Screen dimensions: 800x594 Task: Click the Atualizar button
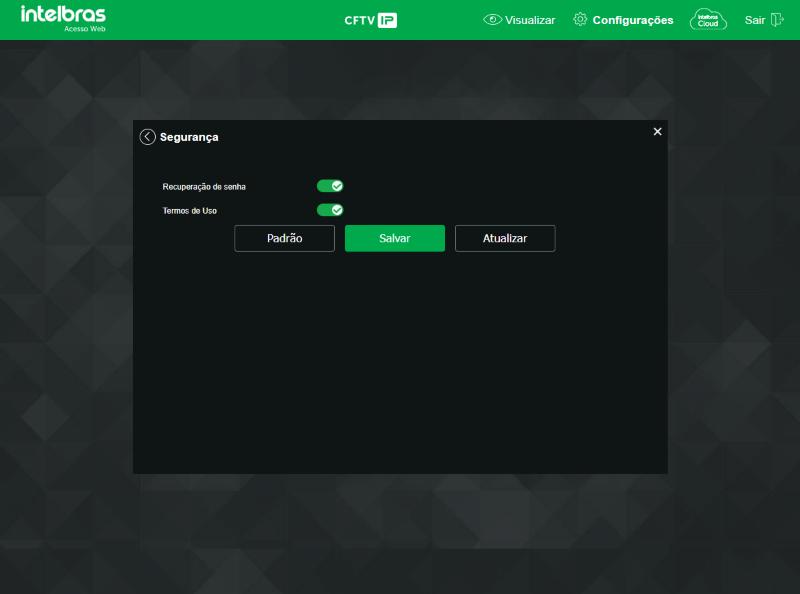pyautogui.click(x=505, y=238)
